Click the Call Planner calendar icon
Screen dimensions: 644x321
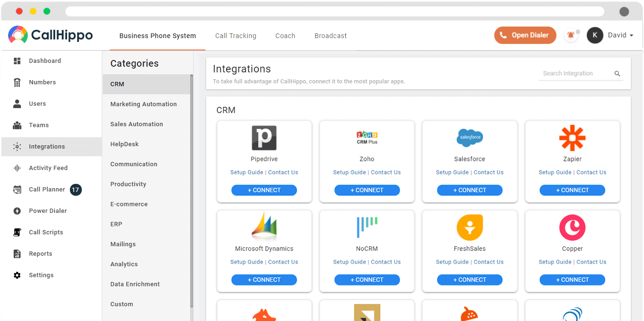(17, 190)
